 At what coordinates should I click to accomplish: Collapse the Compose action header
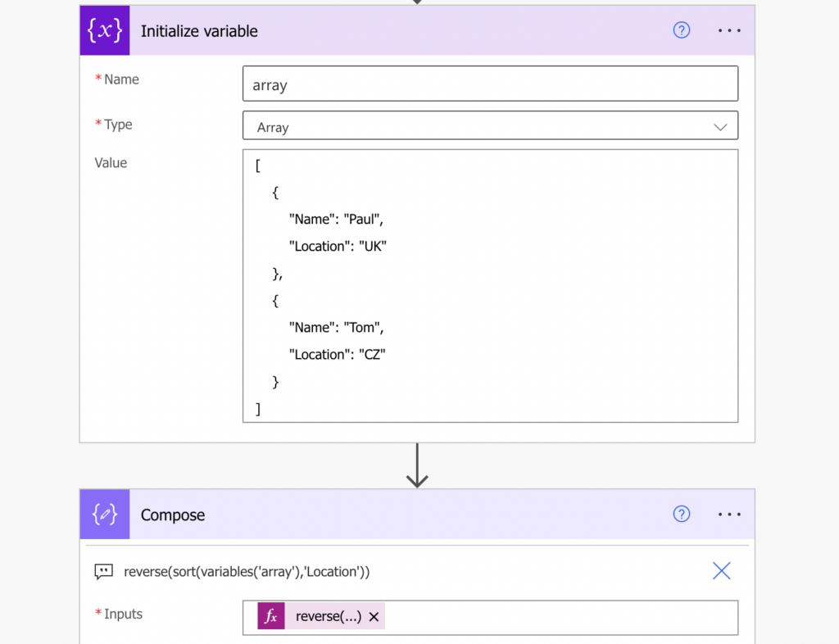pyautogui.click(x=417, y=514)
